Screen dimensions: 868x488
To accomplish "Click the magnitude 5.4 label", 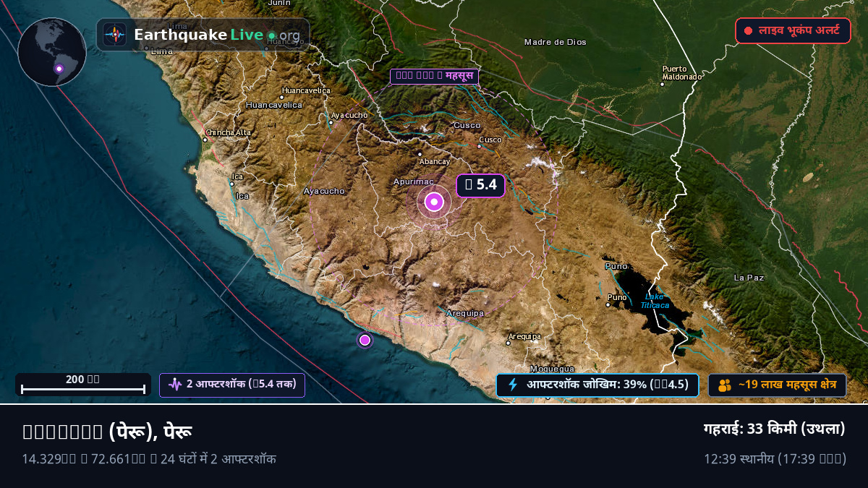I will pos(480,185).
